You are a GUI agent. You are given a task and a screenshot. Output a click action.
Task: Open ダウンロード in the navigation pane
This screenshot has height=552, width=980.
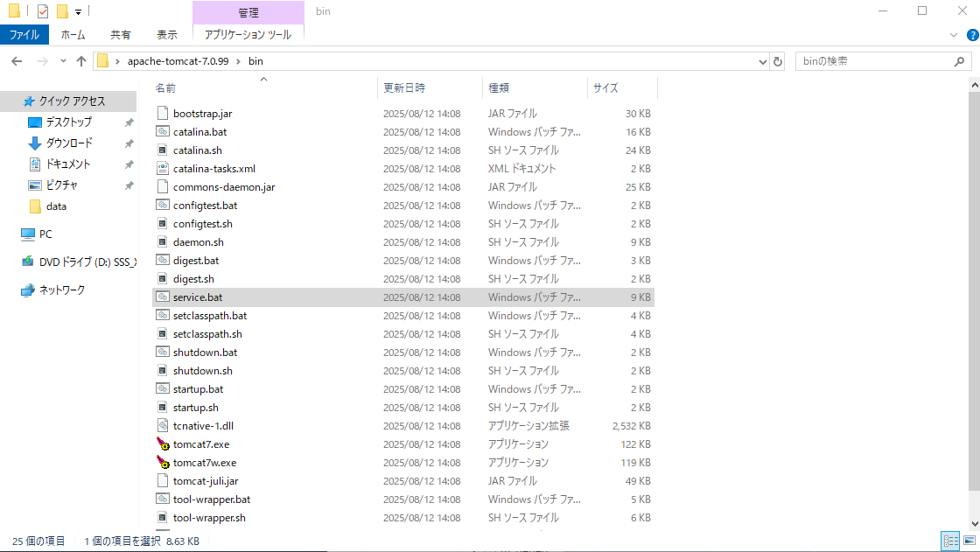click(69, 143)
